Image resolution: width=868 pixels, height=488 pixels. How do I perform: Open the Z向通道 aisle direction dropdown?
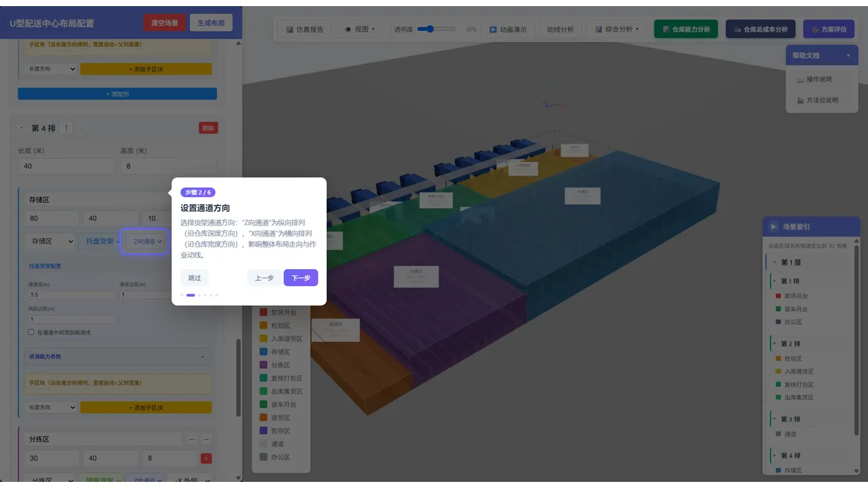(145, 241)
